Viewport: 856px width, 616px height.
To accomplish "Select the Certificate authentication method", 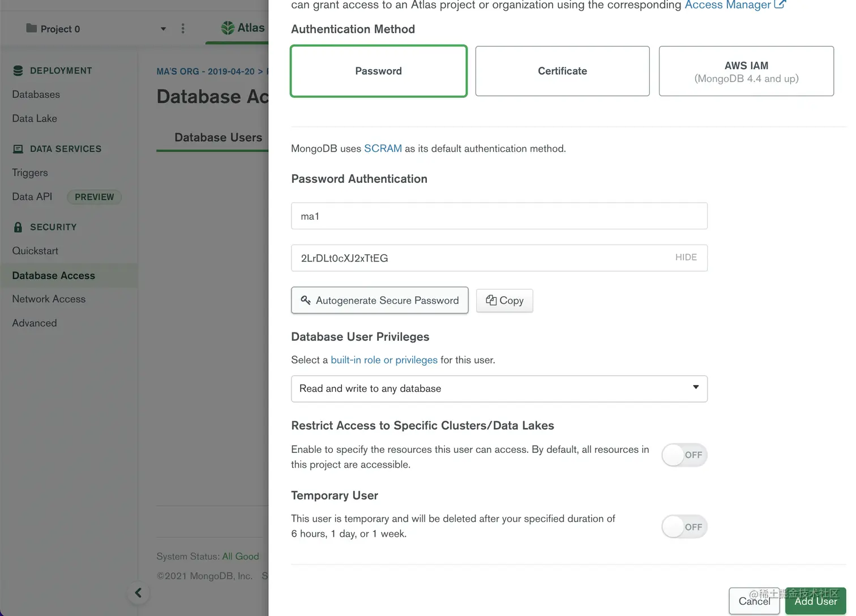I will pyautogui.click(x=562, y=71).
